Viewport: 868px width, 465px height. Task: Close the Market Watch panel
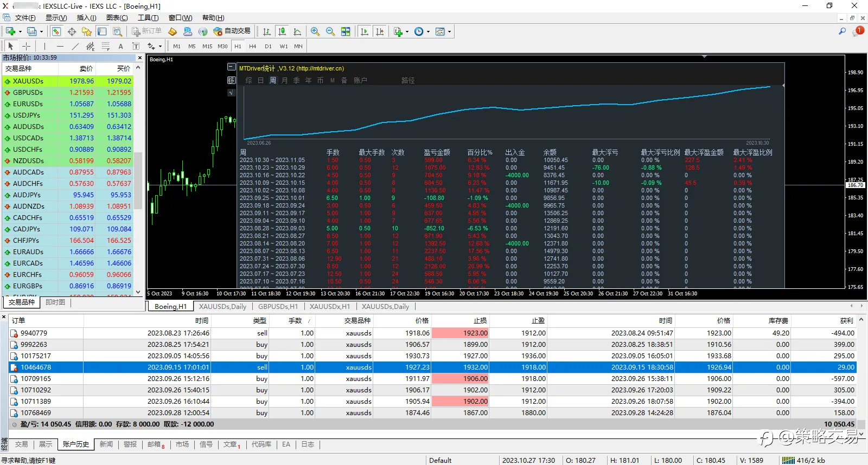click(x=139, y=57)
